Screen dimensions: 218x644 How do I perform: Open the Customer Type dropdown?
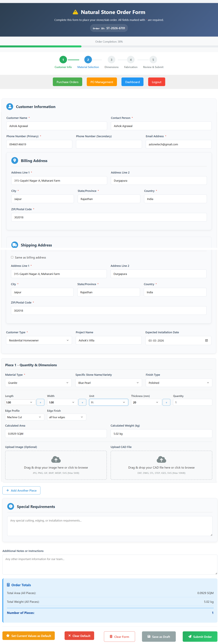coord(39,340)
